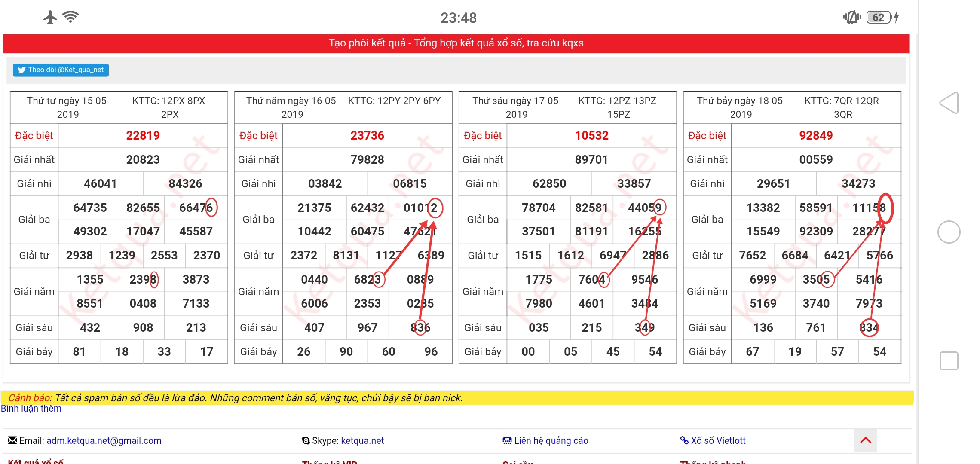
Task: Tap the Android back triangle button
Action: coord(949,103)
